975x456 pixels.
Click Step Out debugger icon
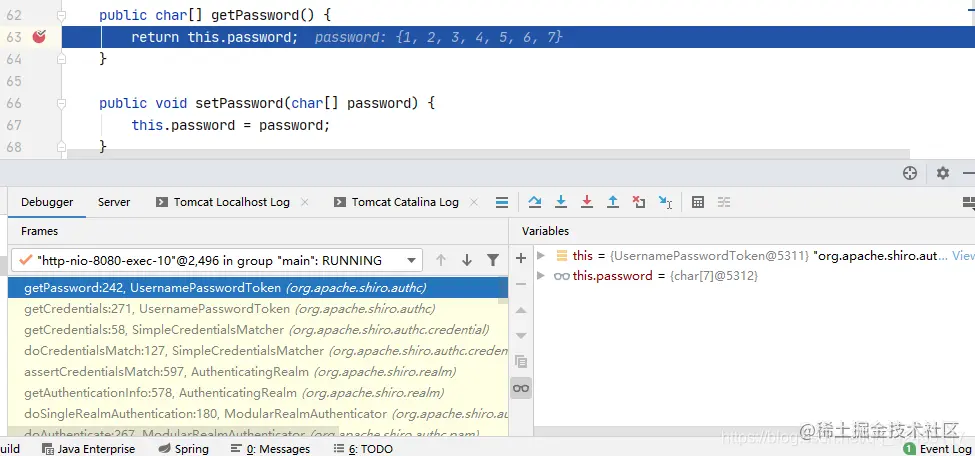[612, 202]
